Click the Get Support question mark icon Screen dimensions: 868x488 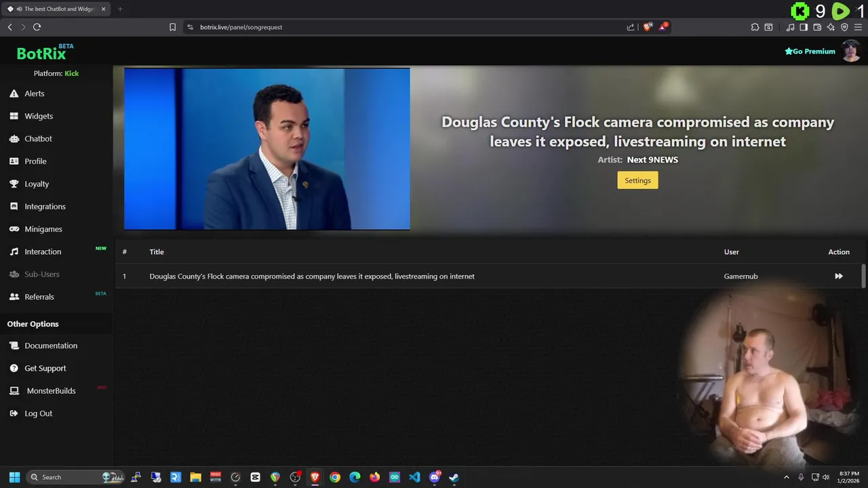pyautogui.click(x=14, y=368)
